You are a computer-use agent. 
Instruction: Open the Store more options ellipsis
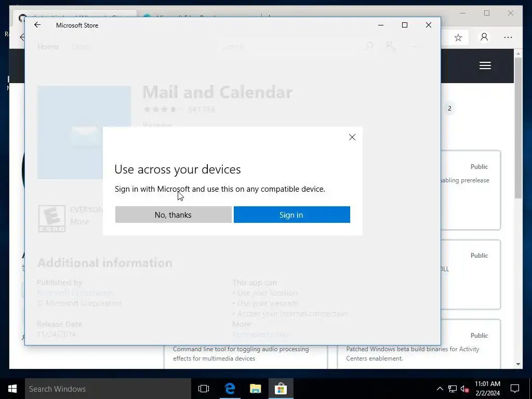(416, 46)
